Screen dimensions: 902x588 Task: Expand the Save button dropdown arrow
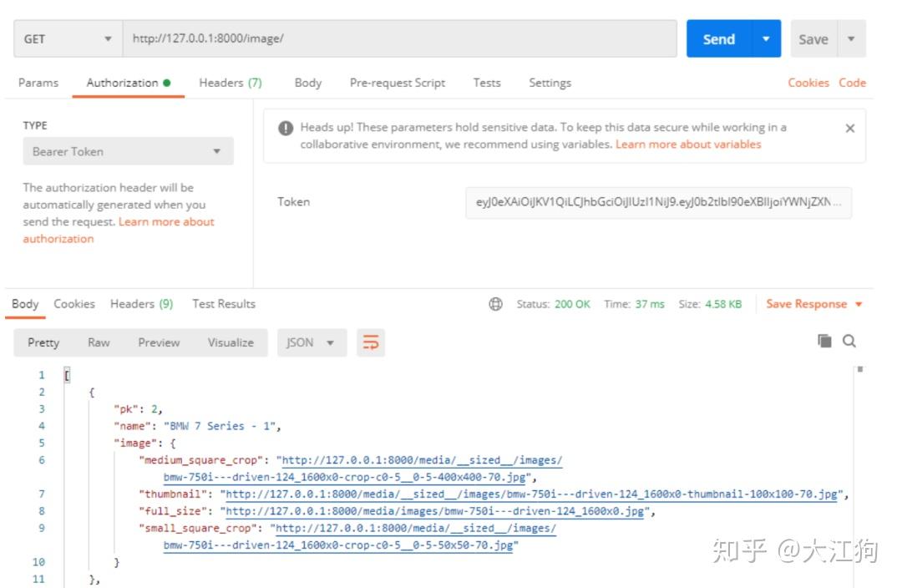click(851, 38)
